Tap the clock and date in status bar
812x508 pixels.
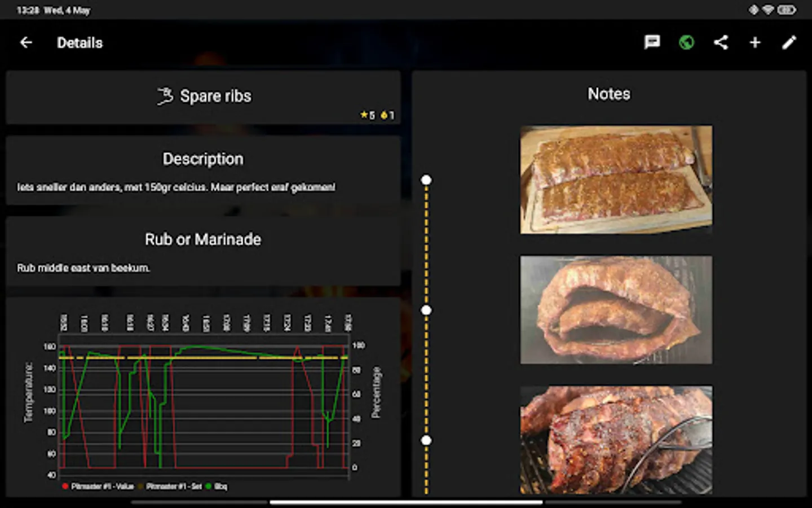[54, 10]
